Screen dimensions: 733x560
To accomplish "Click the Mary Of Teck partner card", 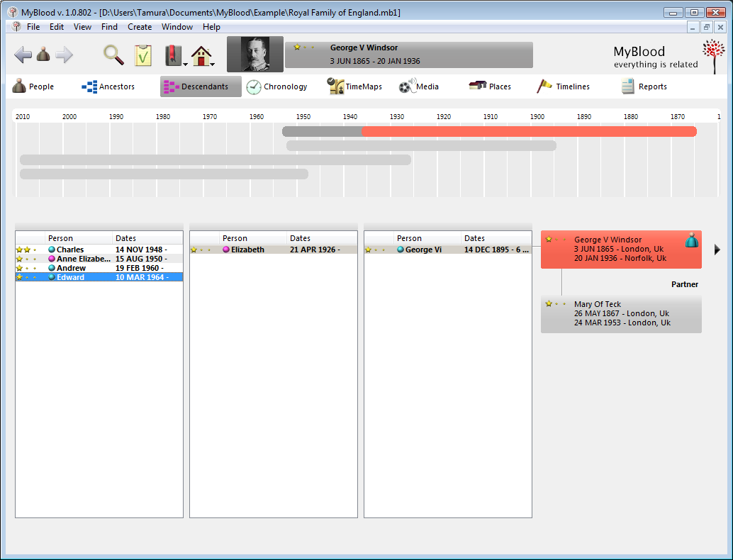I will pyautogui.click(x=621, y=313).
